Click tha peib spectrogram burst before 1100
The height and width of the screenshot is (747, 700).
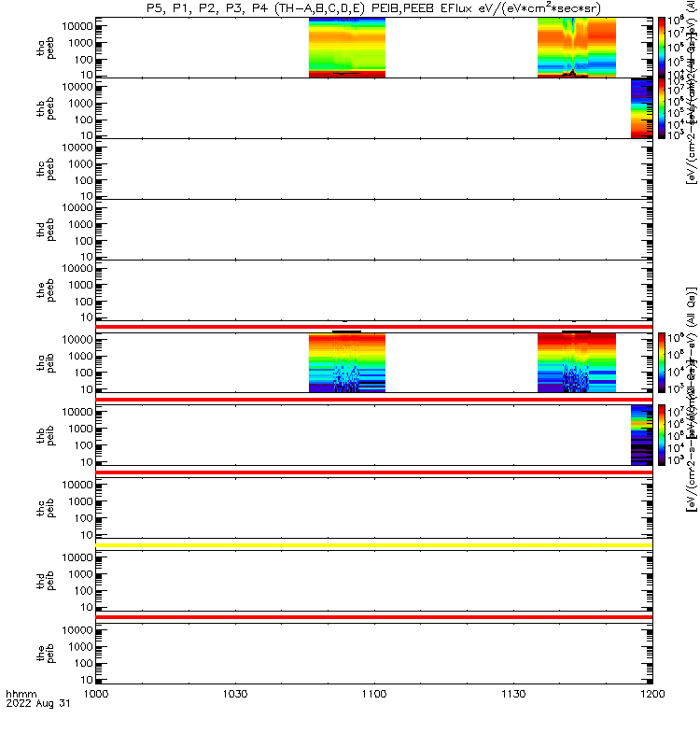click(346, 362)
